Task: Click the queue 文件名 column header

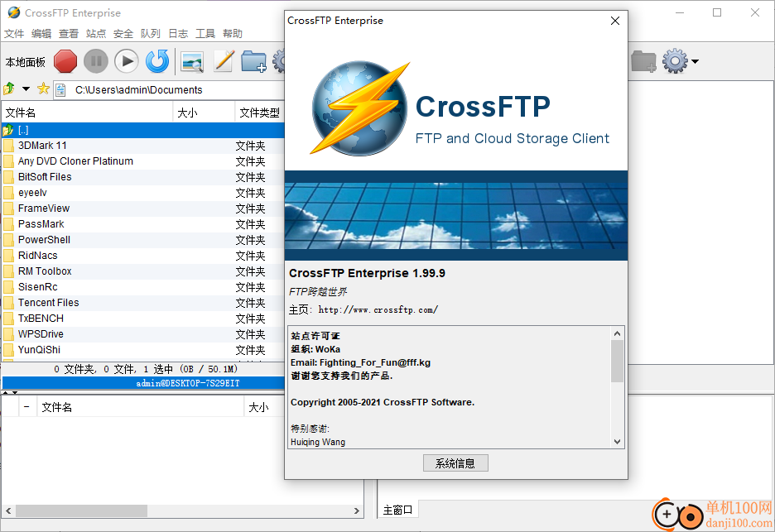Action: pyautogui.click(x=141, y=407)
